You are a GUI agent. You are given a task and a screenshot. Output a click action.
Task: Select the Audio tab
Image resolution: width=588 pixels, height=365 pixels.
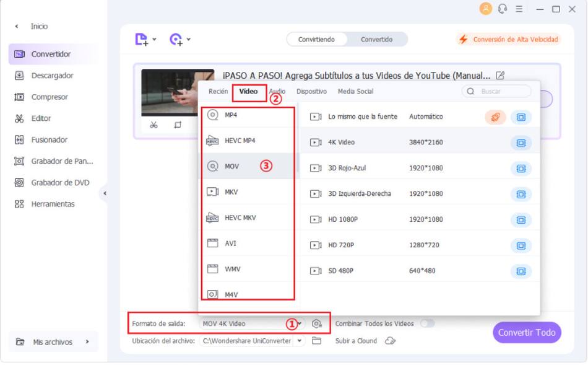click(277, 91)
